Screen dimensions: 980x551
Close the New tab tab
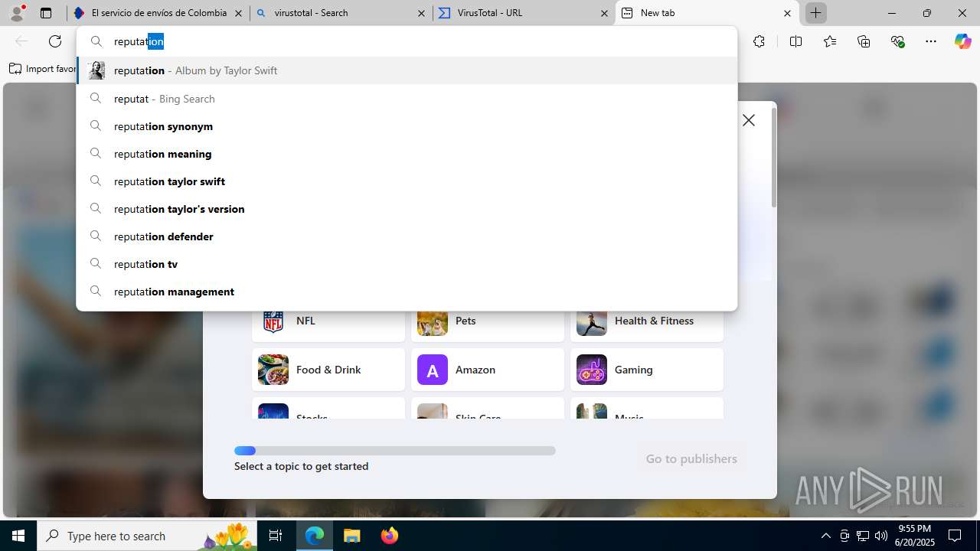click(x=787, y=13)
